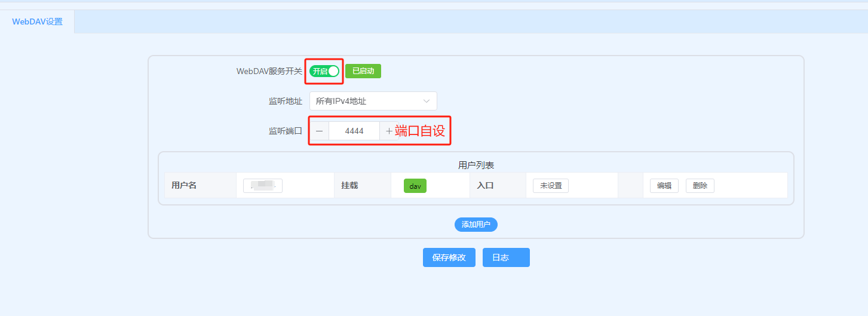868x316 pixels.
Task: Click the 挂载 header cell
Action: (349, 186)
